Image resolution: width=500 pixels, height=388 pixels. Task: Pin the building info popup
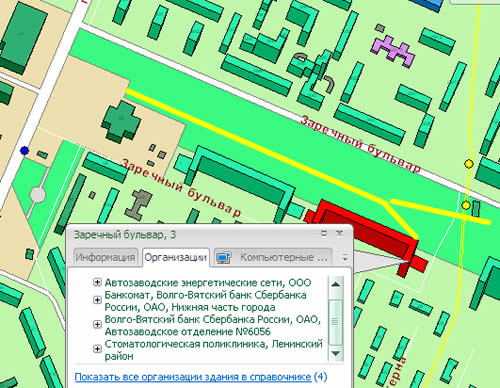click(324, 234)
